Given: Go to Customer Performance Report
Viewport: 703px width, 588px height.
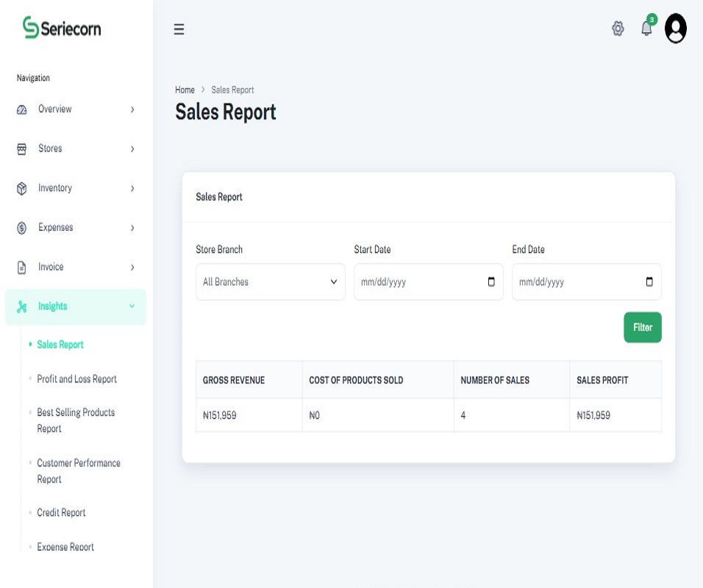Looking at the screenshot, I should coord(79,471).
